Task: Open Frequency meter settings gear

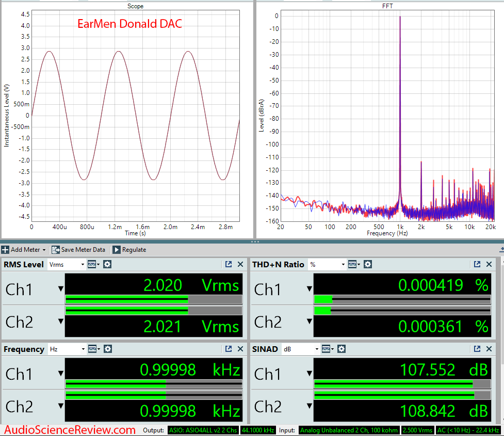Action: pos(108,349)
